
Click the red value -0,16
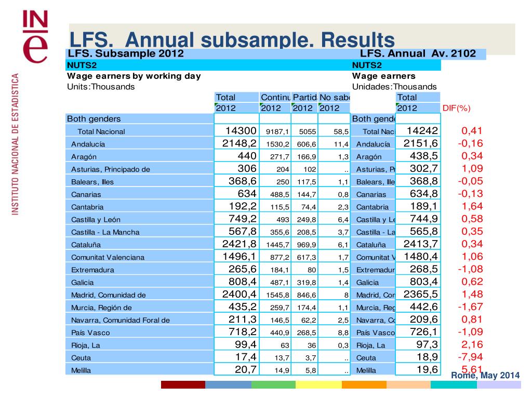[x=470, y=143]
